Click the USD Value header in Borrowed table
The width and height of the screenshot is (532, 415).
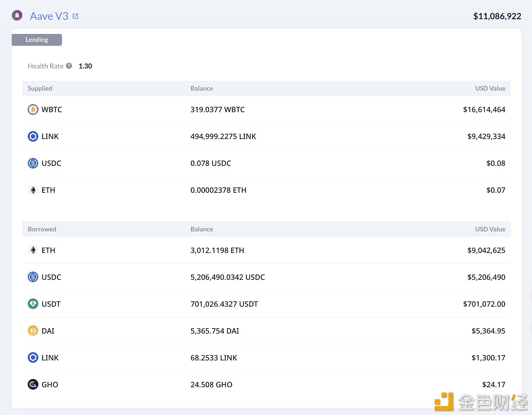490,229
